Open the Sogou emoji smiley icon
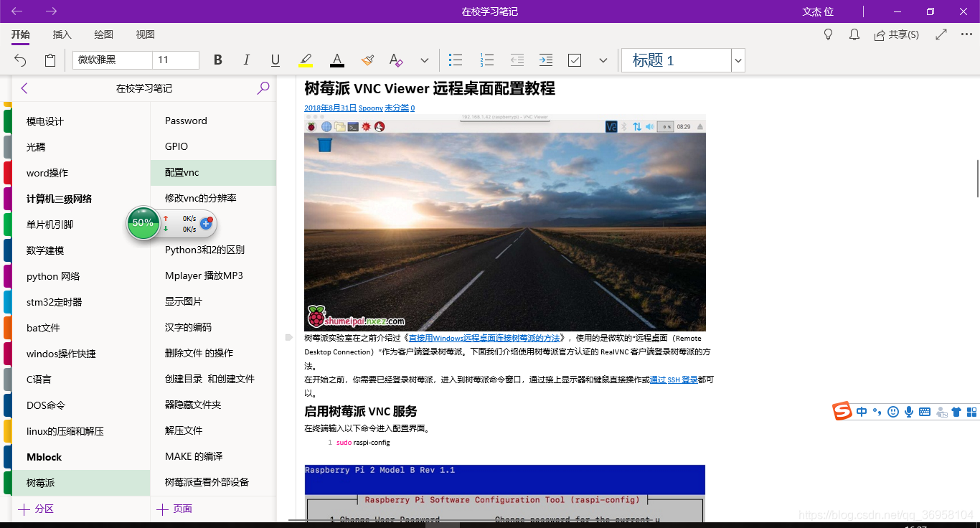Image resolution: width=980 pixels, height=528 pixels. 893,412
